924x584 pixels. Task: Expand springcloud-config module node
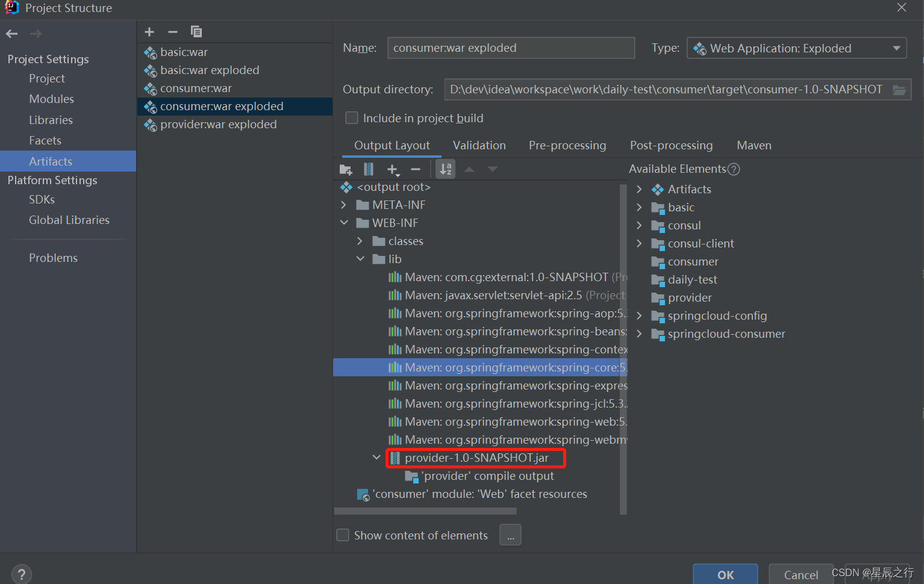pyautogui.click(x=639, y=316)
